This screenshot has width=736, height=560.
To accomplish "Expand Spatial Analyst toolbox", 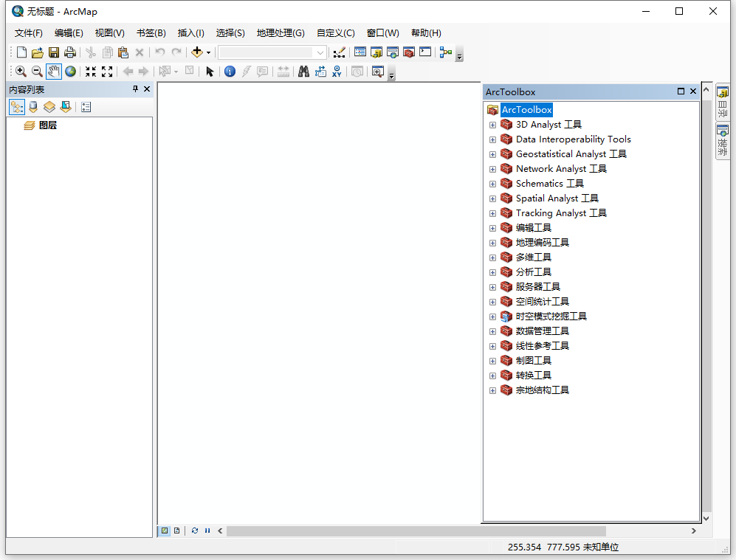I will [492, 199].
